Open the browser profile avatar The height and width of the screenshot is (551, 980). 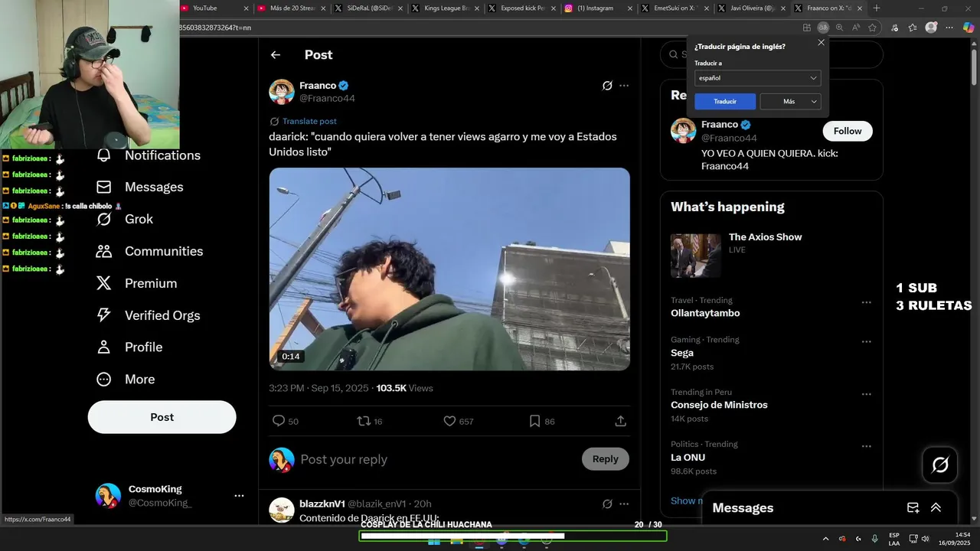pyautogui.click(x=931, y=28)
